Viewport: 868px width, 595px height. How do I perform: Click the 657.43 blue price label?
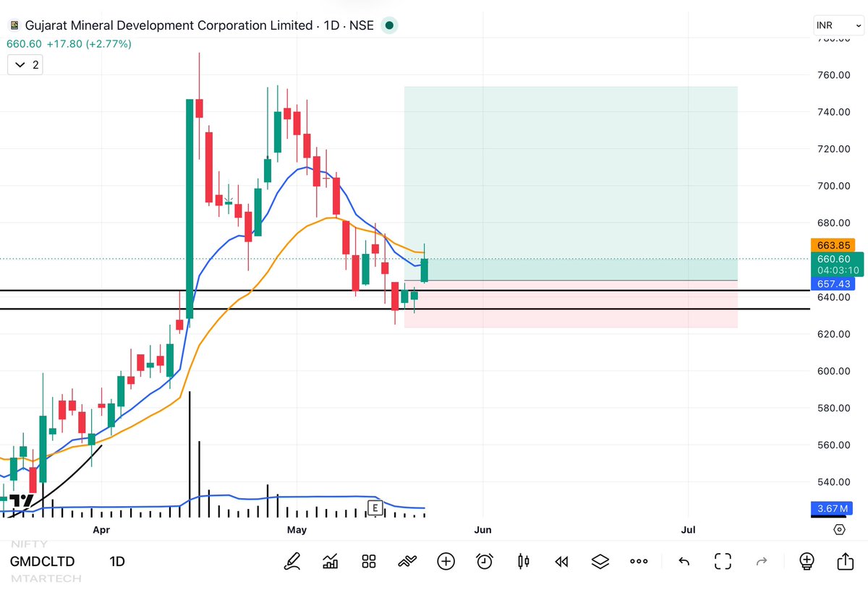[834, 283]
